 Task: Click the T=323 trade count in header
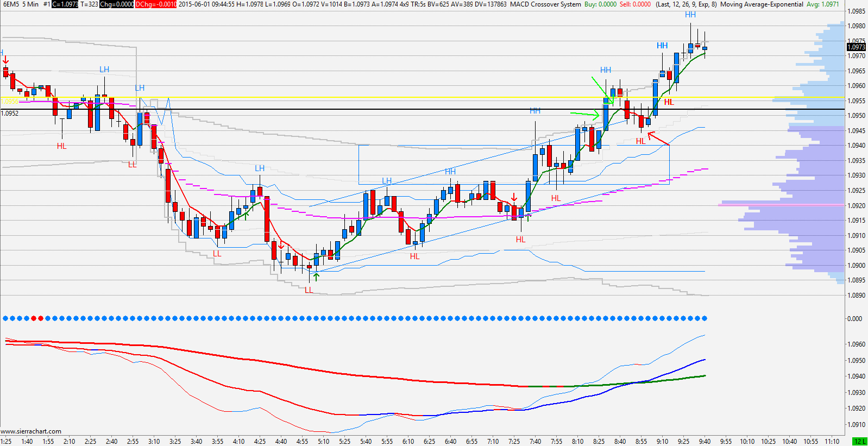(90, 4)
